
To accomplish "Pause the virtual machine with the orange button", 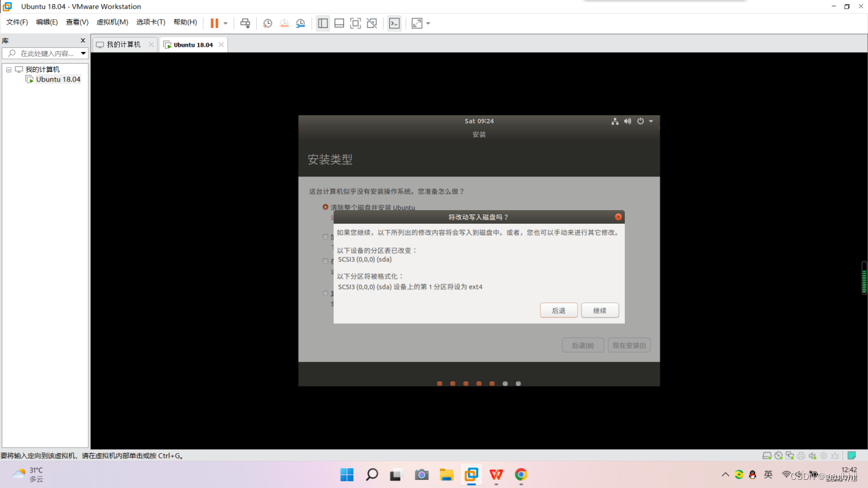I will [x=214, y=23].
